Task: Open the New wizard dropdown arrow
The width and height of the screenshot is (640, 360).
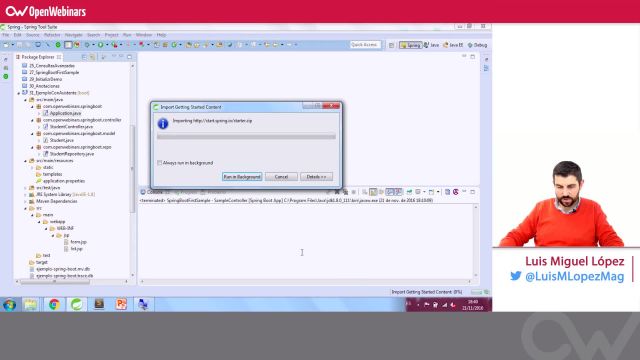Action: tap(13, 45)
